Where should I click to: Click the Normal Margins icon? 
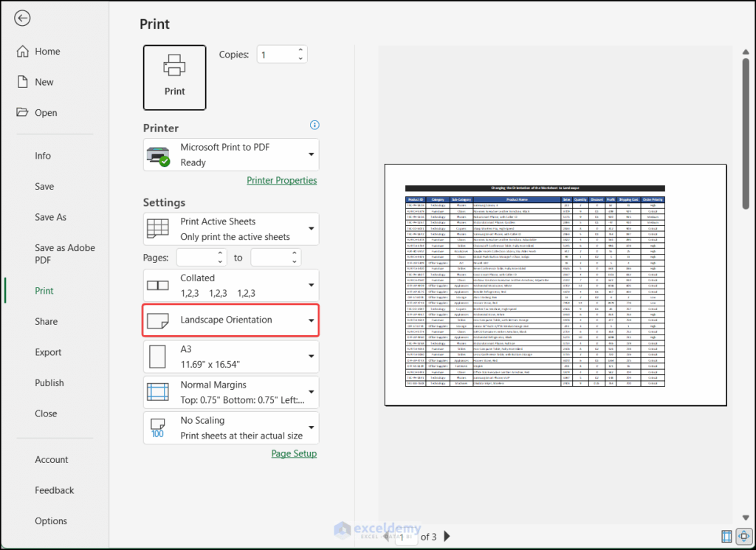click(x=158, y=392)
